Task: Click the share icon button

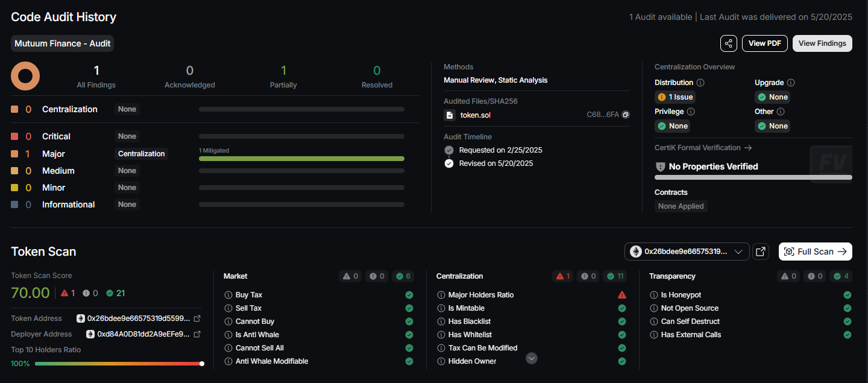Action: 729,43
